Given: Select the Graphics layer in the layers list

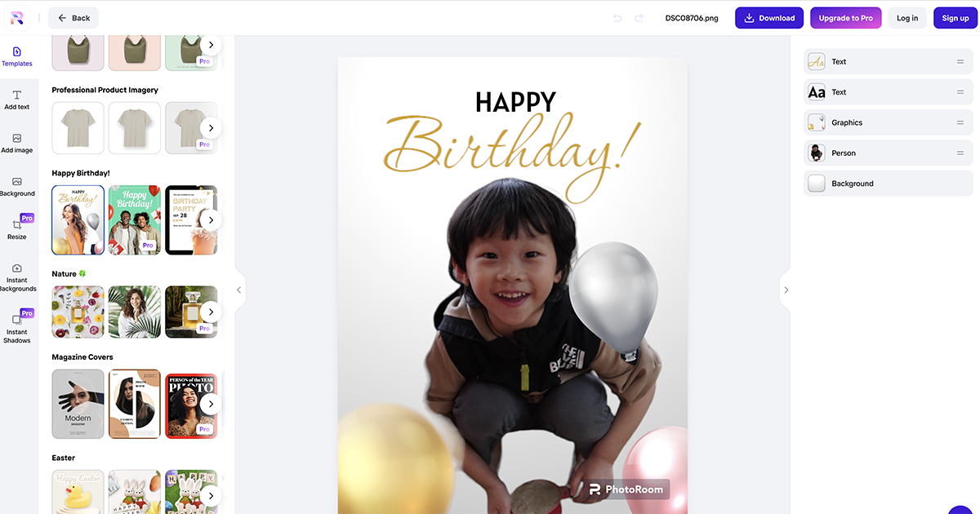Looking at the screenshot, I should click(x=889, y=122).
